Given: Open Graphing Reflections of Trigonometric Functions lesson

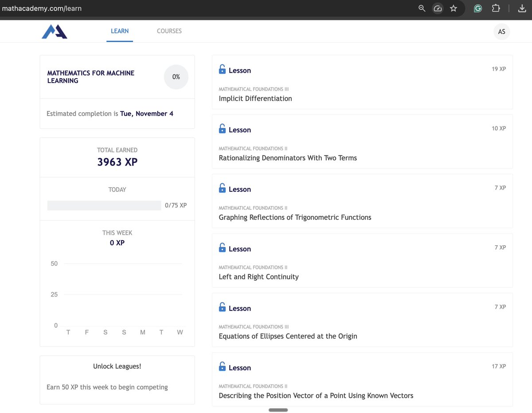Looking at the screenshot, I should point(362,201).
